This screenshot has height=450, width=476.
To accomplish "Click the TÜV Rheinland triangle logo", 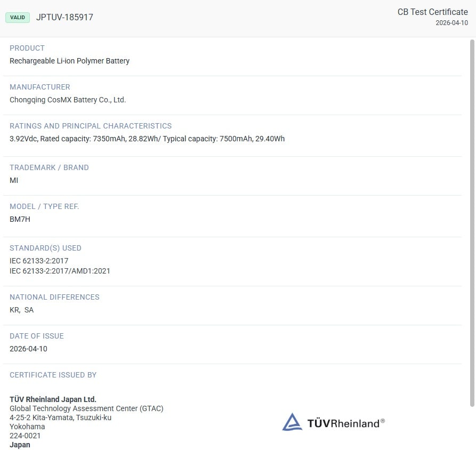I will (292, 421).
